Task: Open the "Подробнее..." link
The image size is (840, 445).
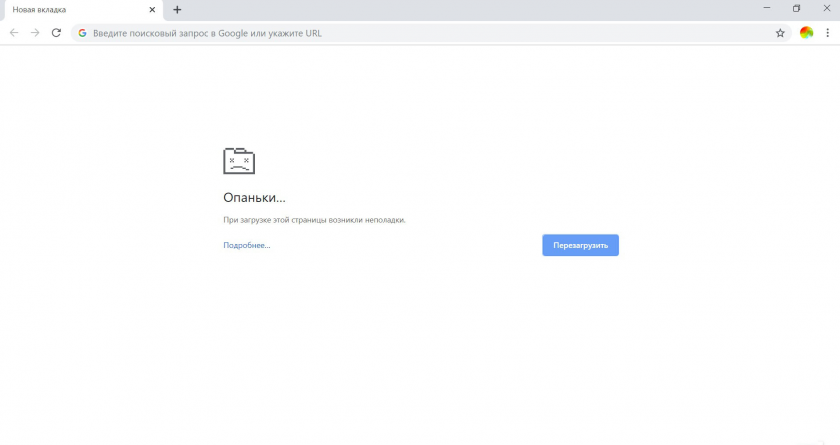Action: pos(247,245)
